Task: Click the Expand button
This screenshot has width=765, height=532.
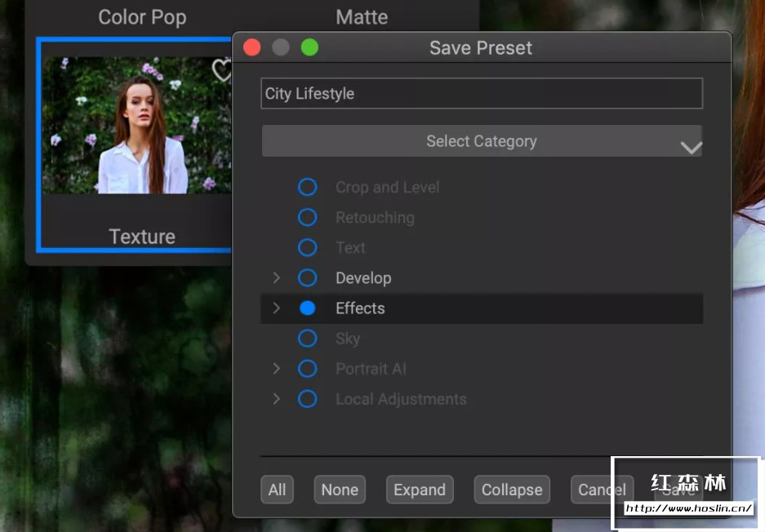Action: tap(420, 489)
